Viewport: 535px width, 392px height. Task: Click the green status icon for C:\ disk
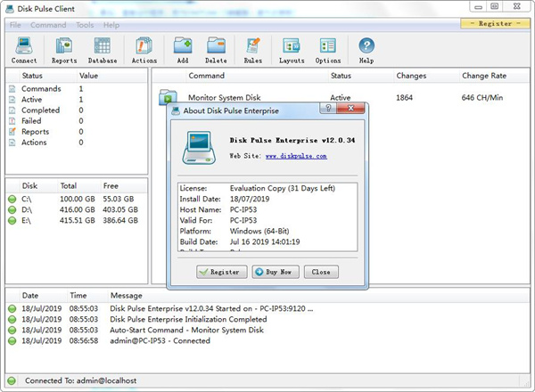pyautogui.click(x=12, y=199)
